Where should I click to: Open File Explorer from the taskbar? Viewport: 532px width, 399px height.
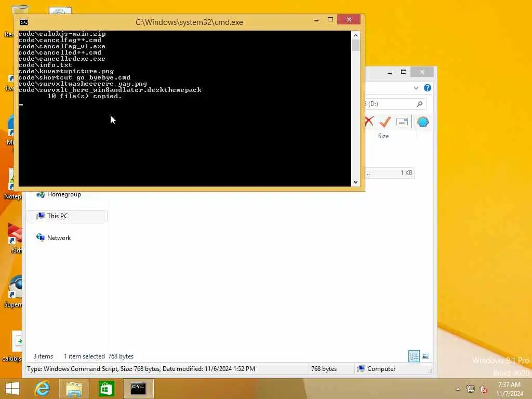click(x=74, y=389)
